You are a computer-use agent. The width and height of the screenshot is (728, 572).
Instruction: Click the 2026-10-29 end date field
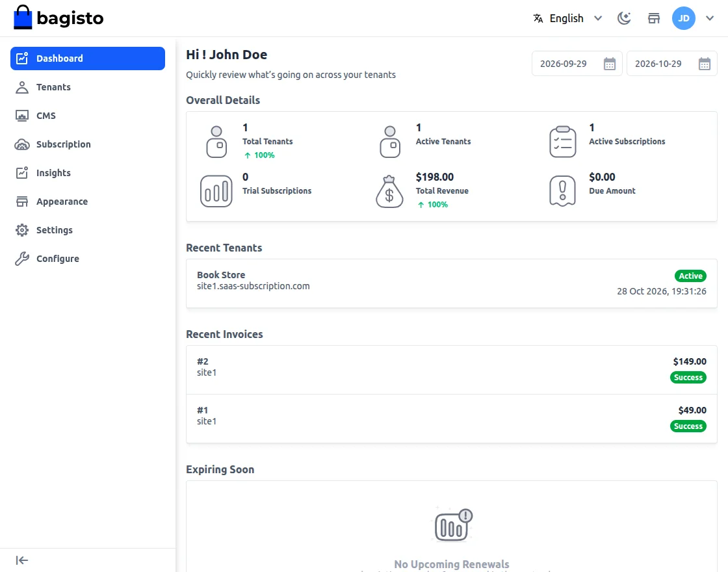(672, 64)
